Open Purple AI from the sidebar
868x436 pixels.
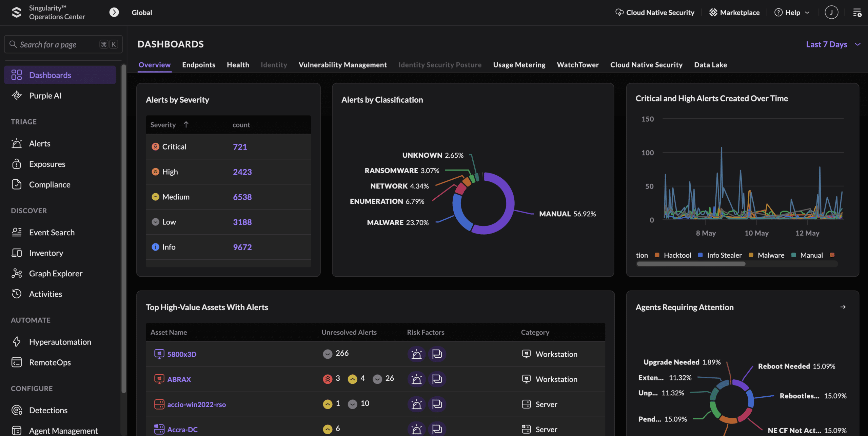tap(45, 96)
